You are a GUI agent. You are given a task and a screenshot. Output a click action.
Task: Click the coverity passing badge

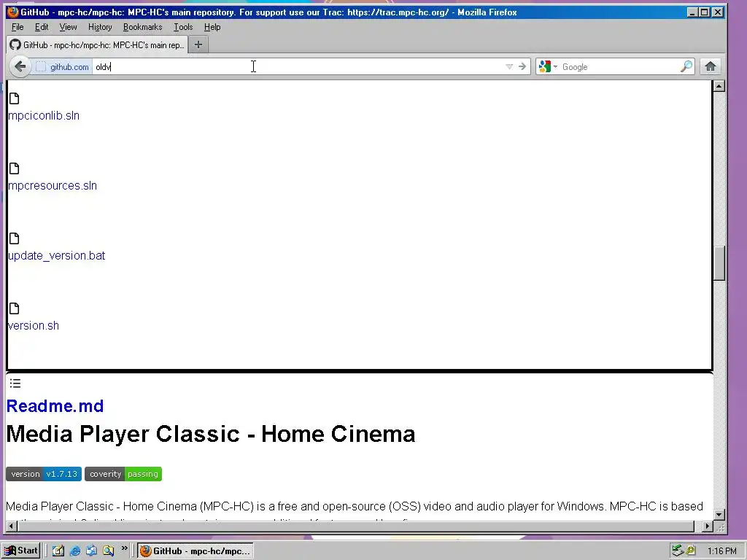(x=123, y=474)
